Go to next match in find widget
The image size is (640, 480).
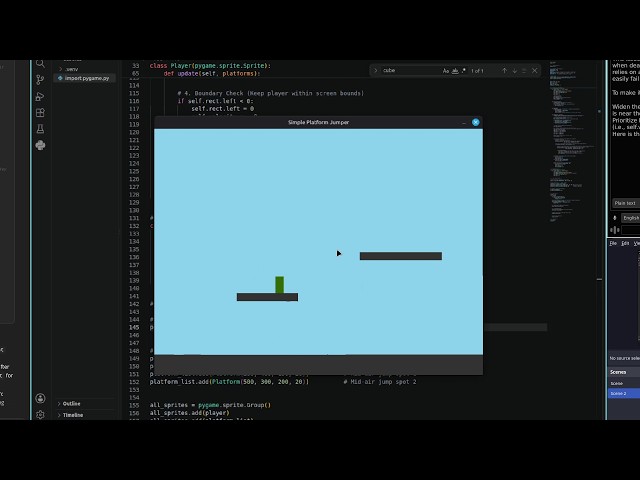pyautogui.click(x=515, y=71)
